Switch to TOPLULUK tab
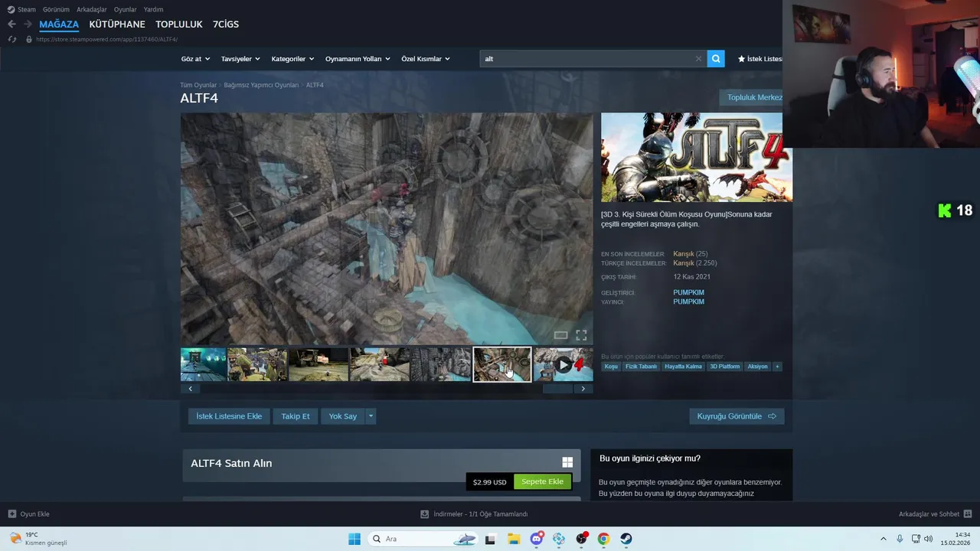Viewport: 980px width, 551px height. tap(179, 24)
